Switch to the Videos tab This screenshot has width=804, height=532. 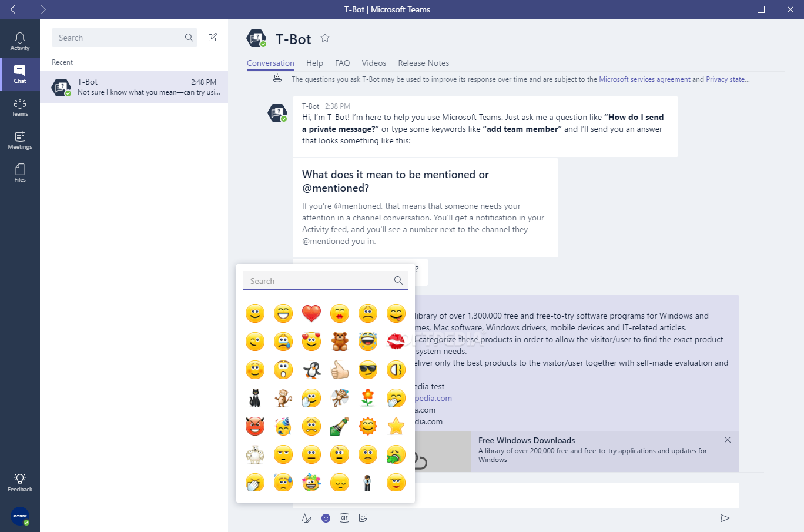[374, 63]
